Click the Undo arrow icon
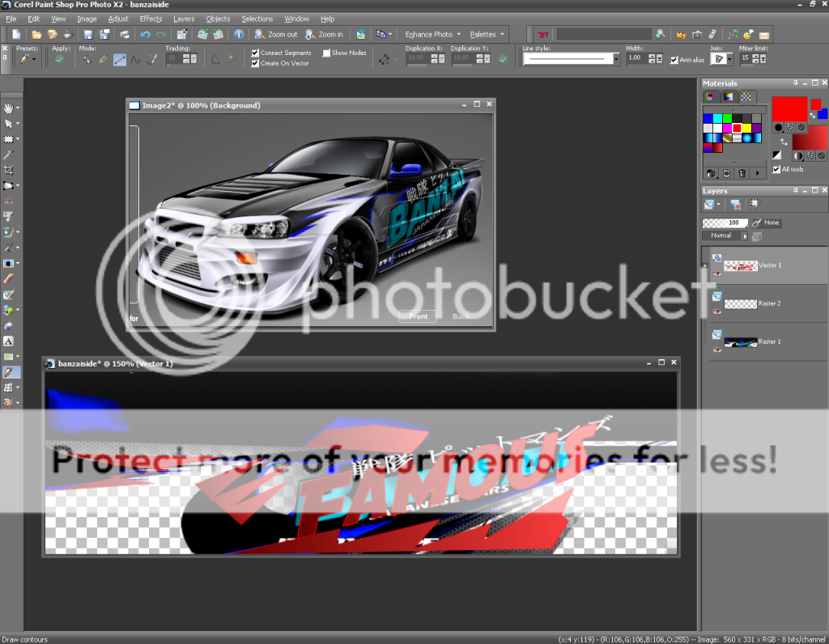829x644 pixels. 145,35
